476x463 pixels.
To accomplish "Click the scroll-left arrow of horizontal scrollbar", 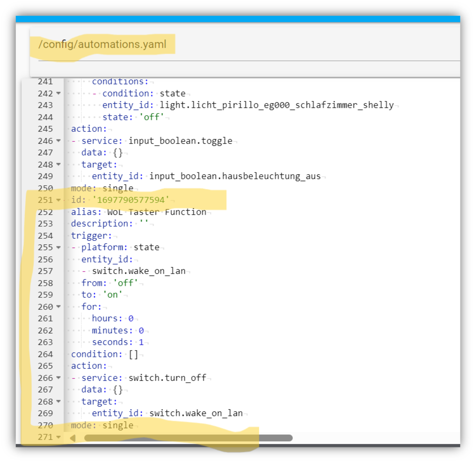I will point(73,438).
